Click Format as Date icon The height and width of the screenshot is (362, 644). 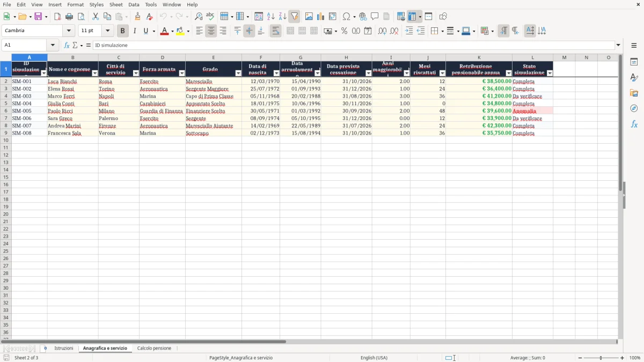[368, 31]
